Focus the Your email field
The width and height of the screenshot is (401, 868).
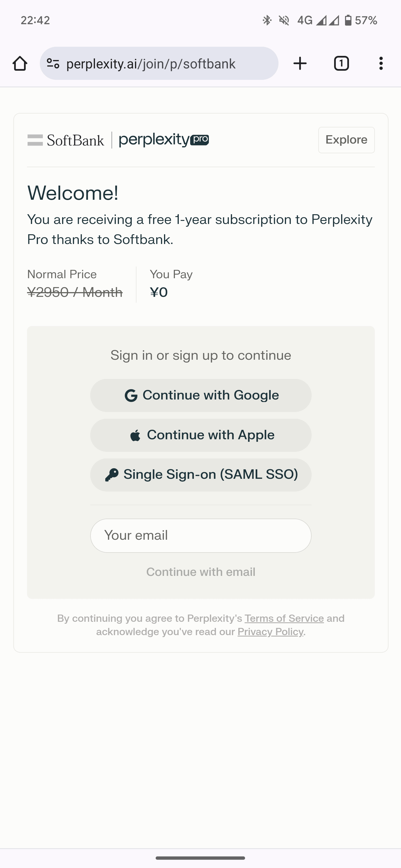pos(201,536)
